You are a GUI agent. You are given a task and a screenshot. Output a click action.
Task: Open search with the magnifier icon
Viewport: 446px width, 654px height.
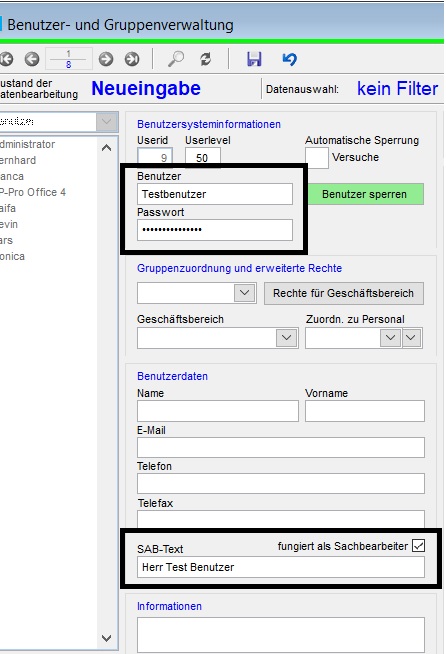click(176, 59)
